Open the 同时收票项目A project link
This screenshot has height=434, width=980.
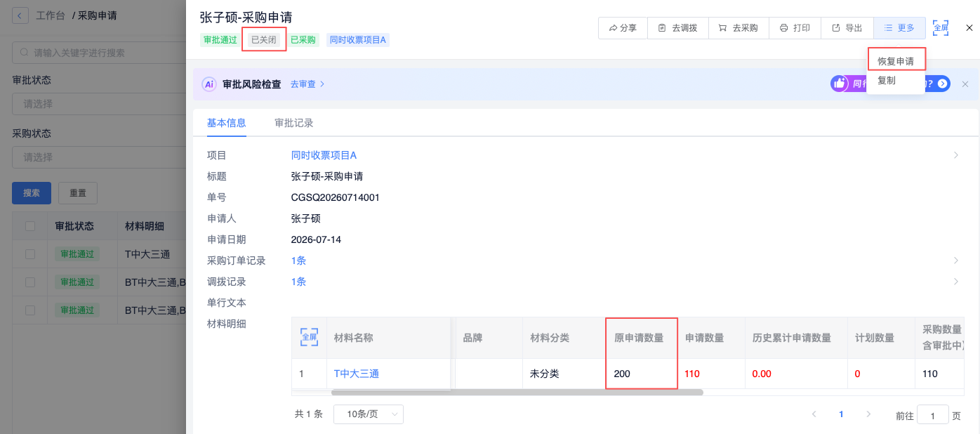(x=324, y=155)
